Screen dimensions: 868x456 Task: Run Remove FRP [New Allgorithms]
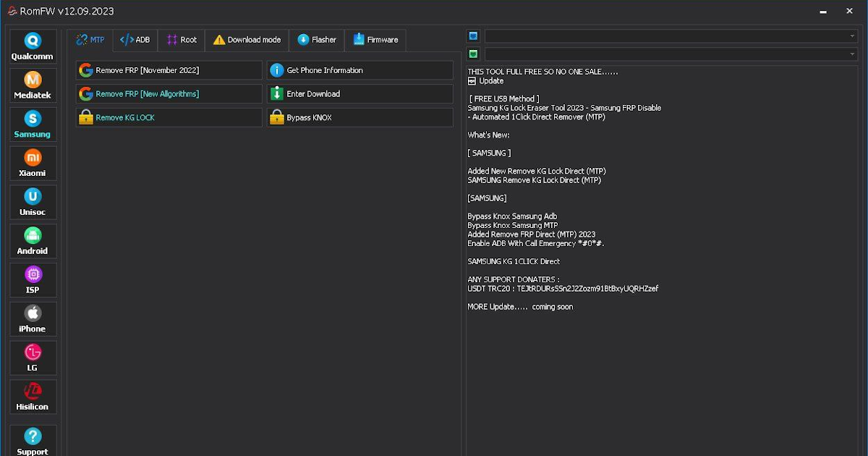(169, 94)
